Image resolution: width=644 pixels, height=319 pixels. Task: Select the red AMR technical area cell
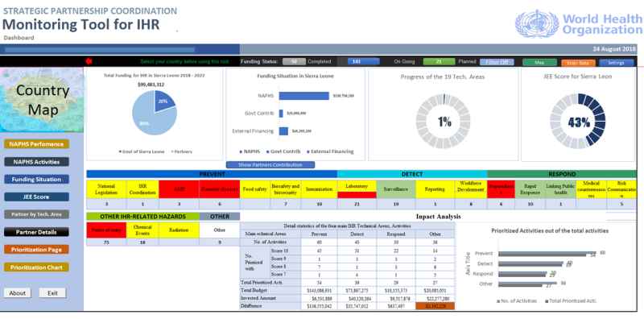click(179, 189)
